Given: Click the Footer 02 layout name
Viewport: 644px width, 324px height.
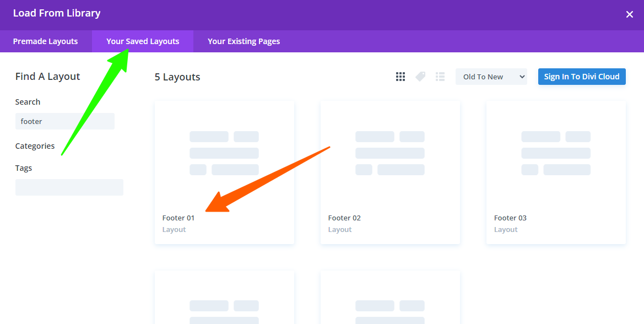Looking at the screenshot, I should point(344,218).
